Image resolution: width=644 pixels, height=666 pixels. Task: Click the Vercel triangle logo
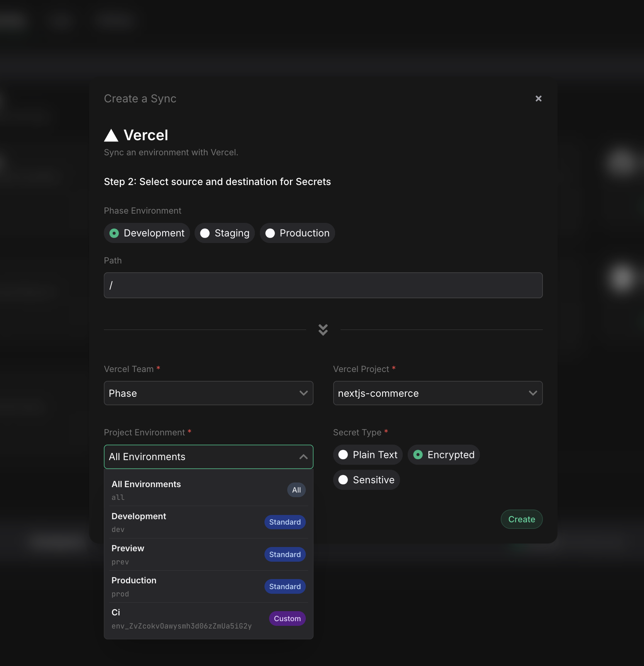[x=111, y=135]
